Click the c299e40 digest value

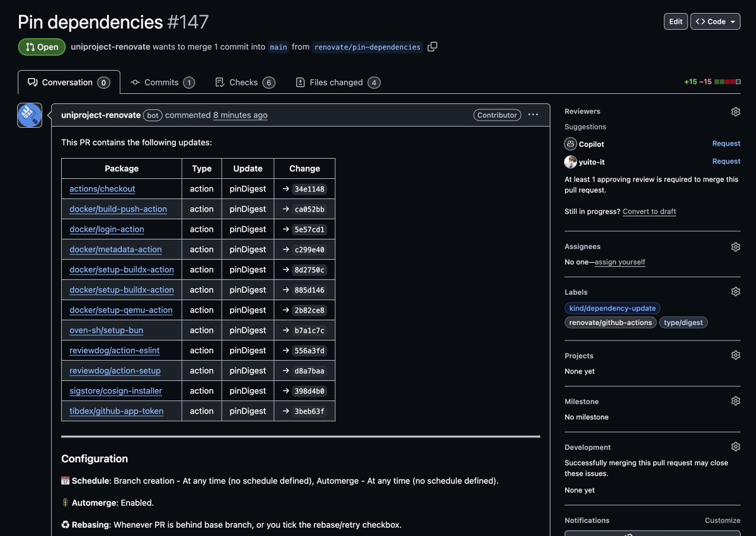click(x=309, y=249)
